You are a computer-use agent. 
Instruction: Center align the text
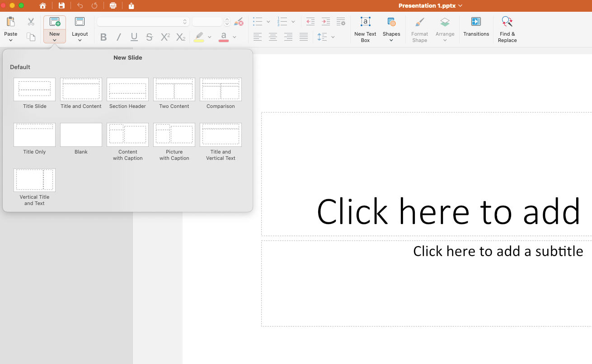(x=273, y=37)
